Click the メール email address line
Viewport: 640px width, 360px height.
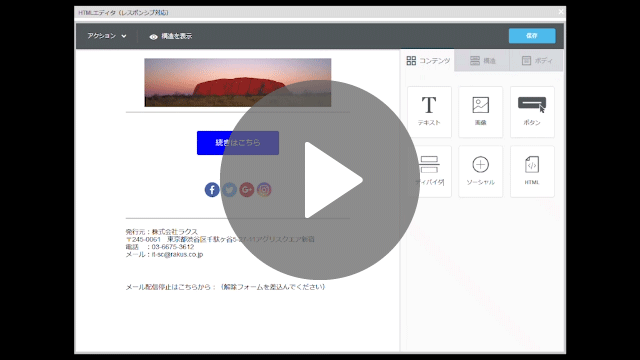(164, 254)
